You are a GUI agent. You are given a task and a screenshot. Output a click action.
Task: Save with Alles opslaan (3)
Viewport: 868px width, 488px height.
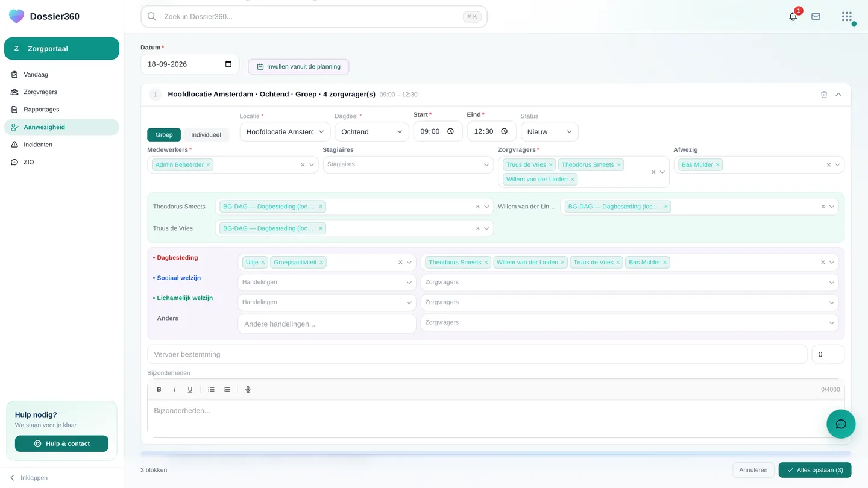(x=815, y=470)
